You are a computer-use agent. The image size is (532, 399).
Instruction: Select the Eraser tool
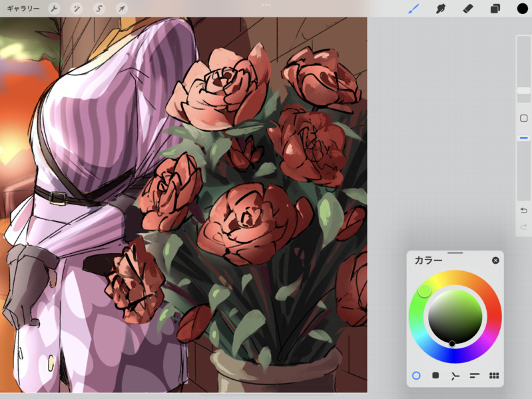(x=468, y=9)
